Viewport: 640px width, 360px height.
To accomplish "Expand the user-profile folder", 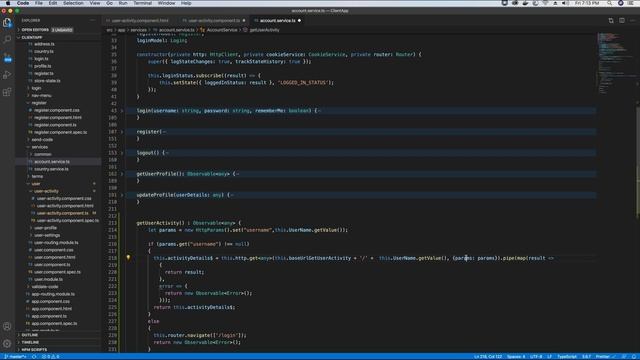I will [45, 228].
